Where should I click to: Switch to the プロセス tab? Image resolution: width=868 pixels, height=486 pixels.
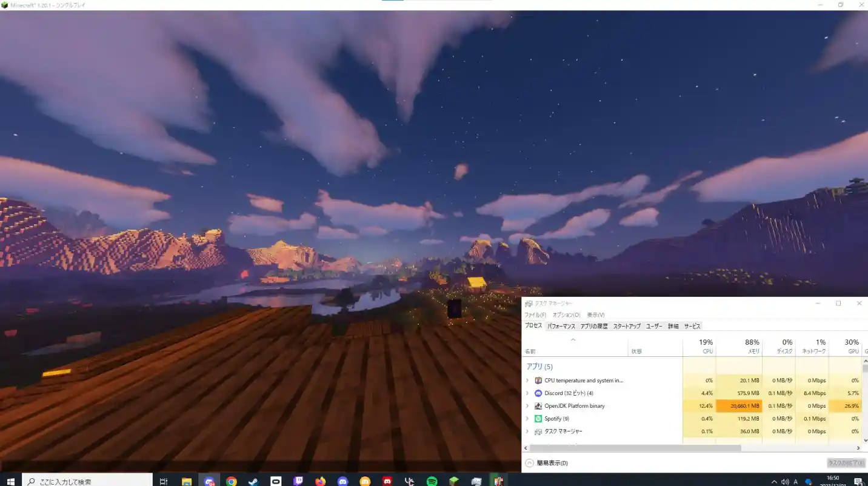(533, 326)
